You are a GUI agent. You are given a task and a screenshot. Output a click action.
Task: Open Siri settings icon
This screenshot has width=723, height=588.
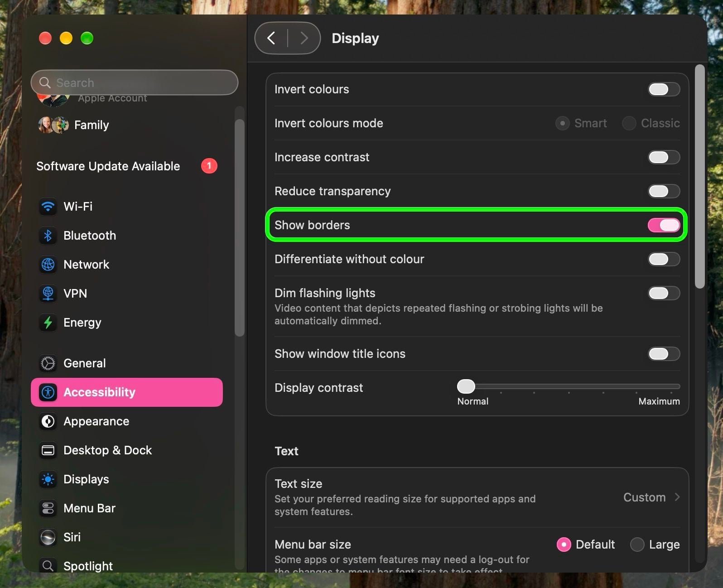(x=48, y=537)
